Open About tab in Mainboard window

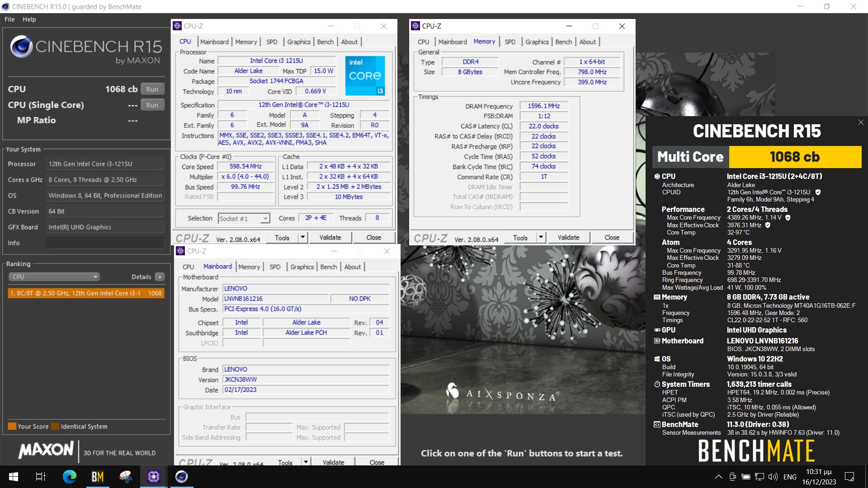(353, 267)
